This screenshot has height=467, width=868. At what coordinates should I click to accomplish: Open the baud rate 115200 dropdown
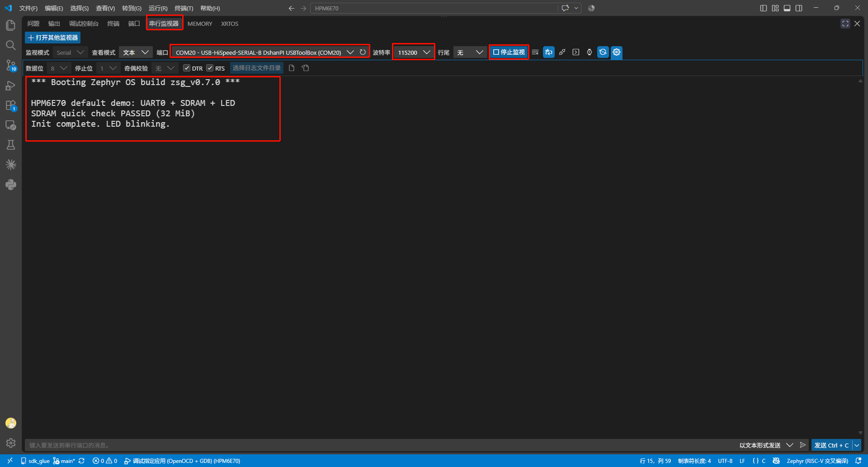pyautogui.click(x=413, y=52)
